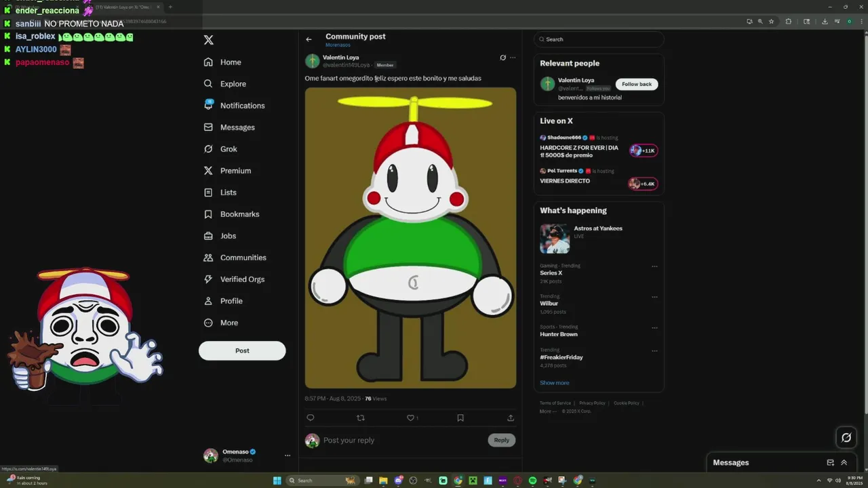Image resolution: width=868 pixels, height=488 pixels.
Task: Open the Series X trend options menu
Action: (654, 266)
